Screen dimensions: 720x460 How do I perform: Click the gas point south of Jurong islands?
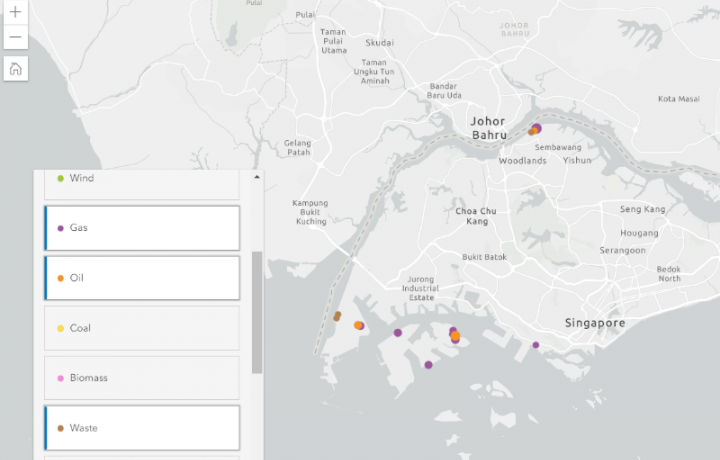(x=428, y=365)
